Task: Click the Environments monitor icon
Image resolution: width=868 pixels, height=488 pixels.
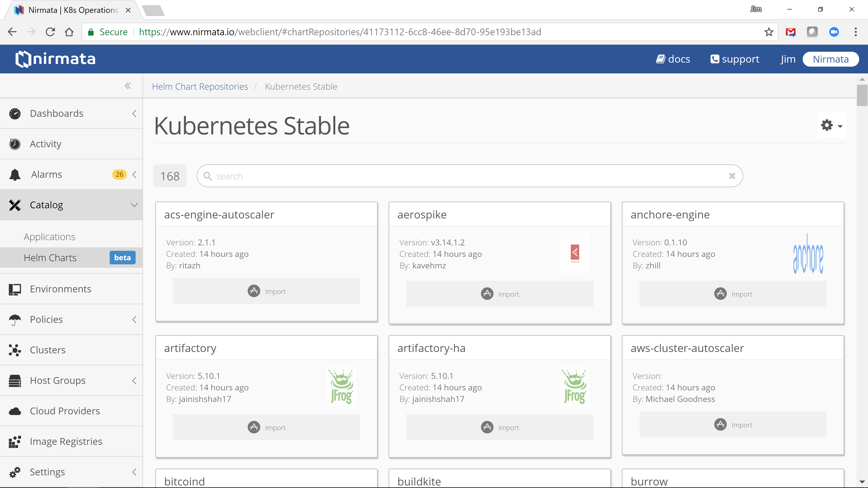Action: (x=15, y=289)
